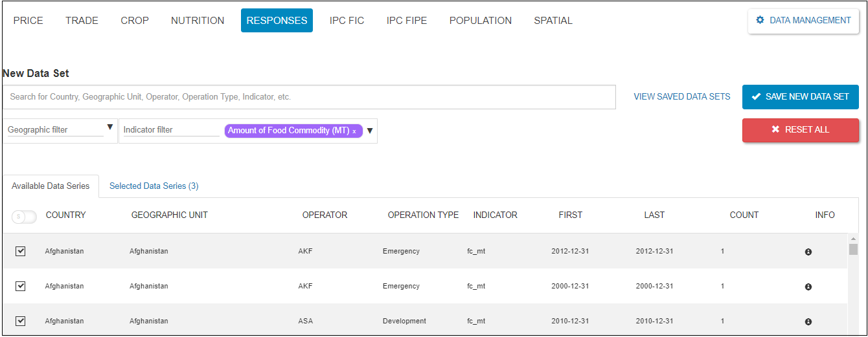Click info icon for ASA Development row
This screenshot has height=337, width=868.
click(x=808, y=321)
